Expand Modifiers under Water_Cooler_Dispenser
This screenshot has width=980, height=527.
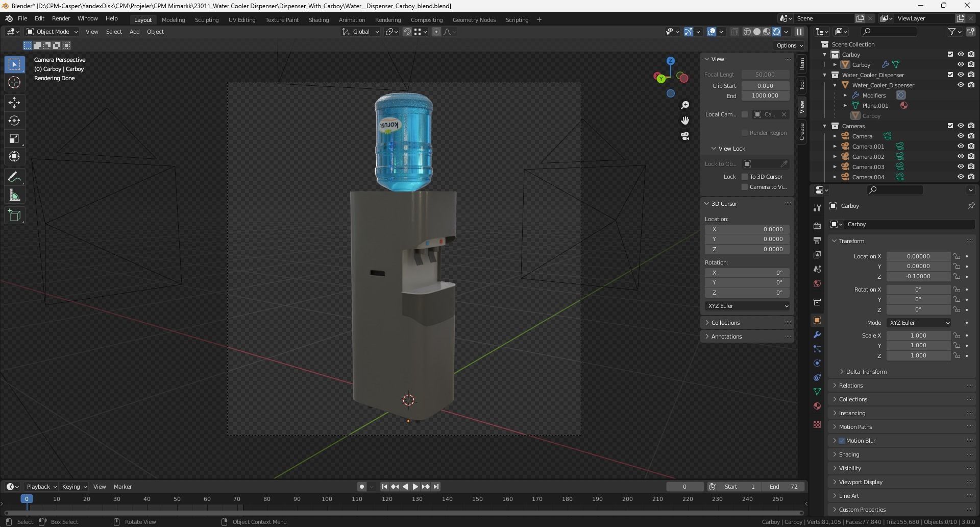846,95
